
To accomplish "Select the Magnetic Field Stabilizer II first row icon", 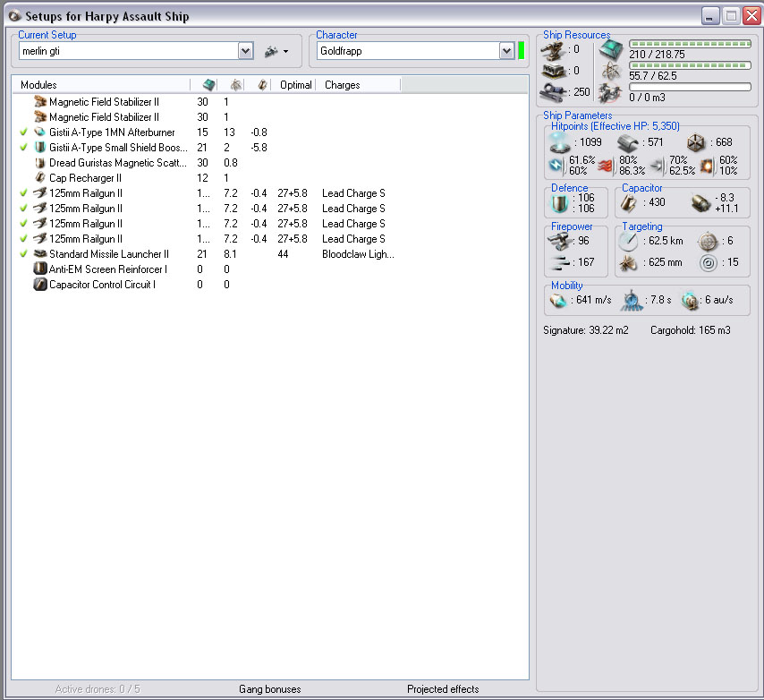I will pyautogui.click(x=40, y=102).
